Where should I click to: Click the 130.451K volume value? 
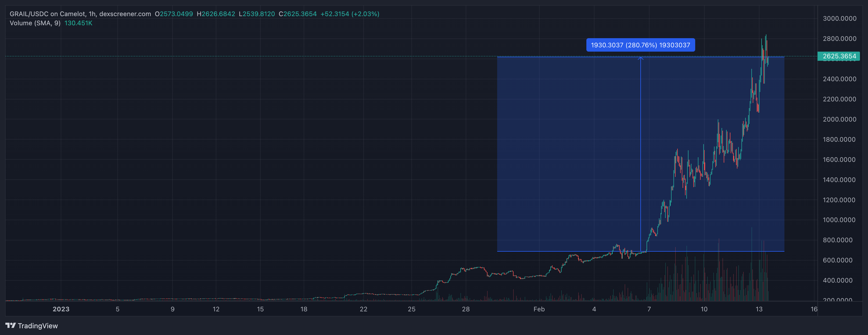[x=78, y=23]
